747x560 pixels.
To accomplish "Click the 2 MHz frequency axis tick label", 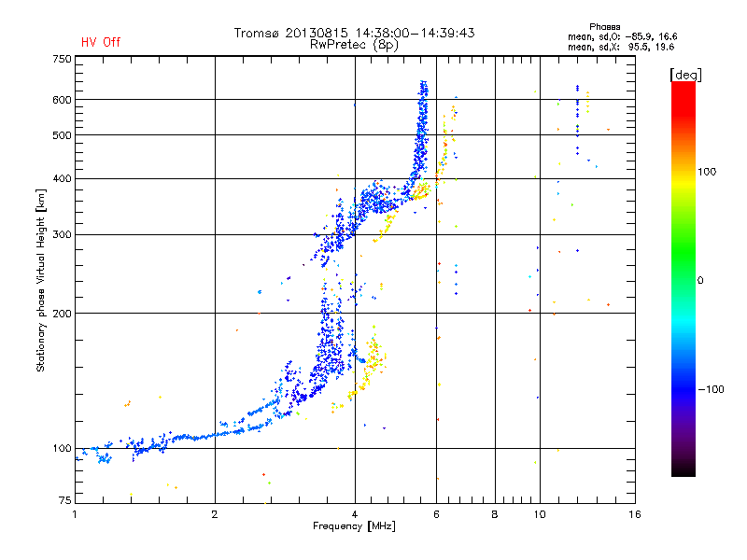I will pyautogui.click(x=215, y=514).
